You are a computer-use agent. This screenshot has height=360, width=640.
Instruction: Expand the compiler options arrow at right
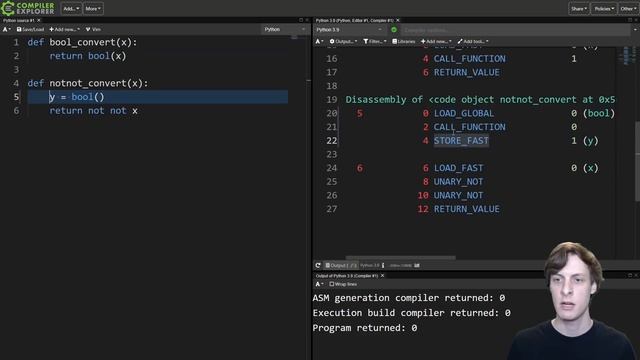pyautogui.click(x=635, y=30)
